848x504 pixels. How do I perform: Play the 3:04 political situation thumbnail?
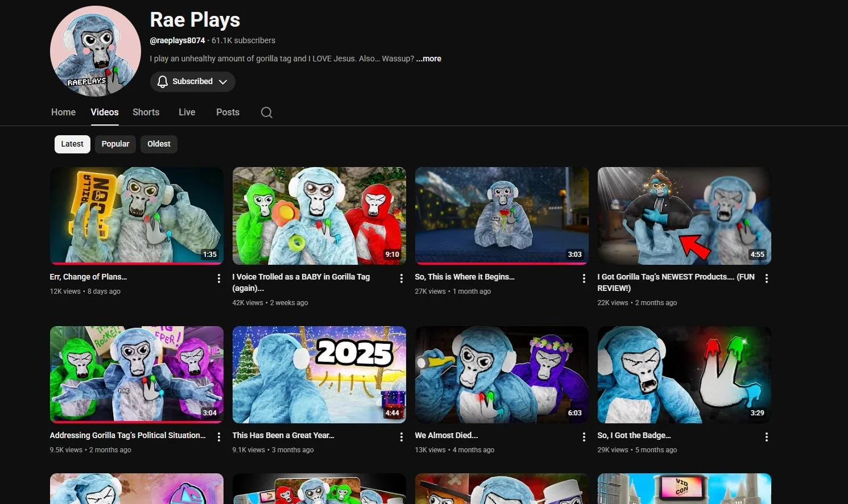pyautogui.click(x=136, y=374)
